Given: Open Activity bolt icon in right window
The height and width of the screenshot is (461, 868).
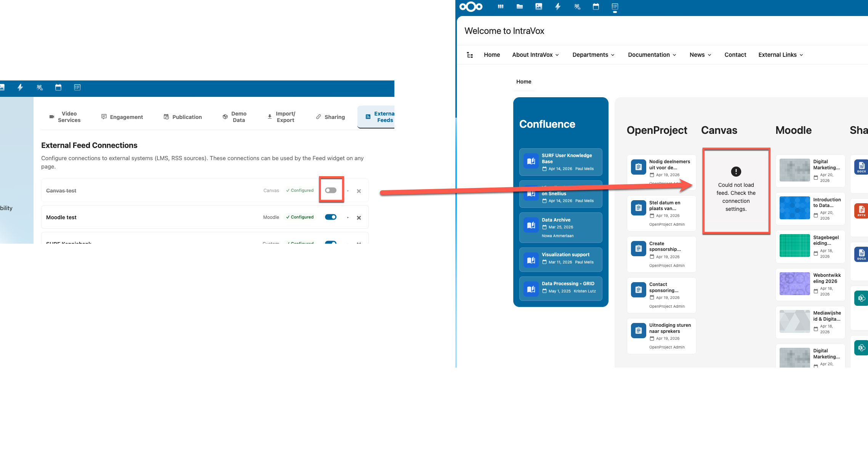Looking at the screenshot, I should 558,6.
